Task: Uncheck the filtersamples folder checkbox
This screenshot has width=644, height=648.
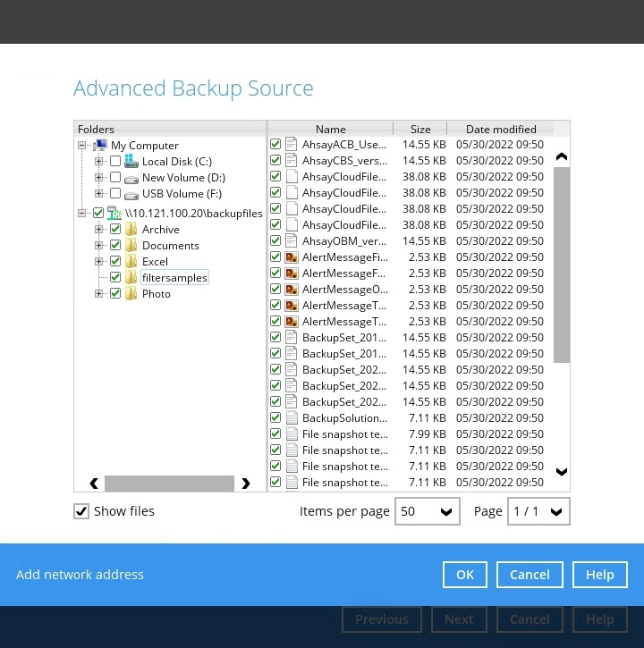Action: click(115, 277)
